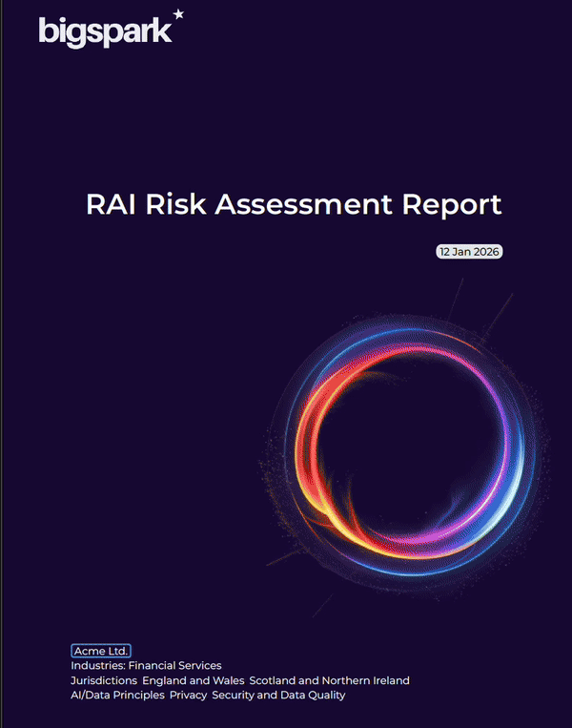Click the Acme Ltd. company name box
The width and height of the screenshot is (572, 728).
(x=101, y=651)
